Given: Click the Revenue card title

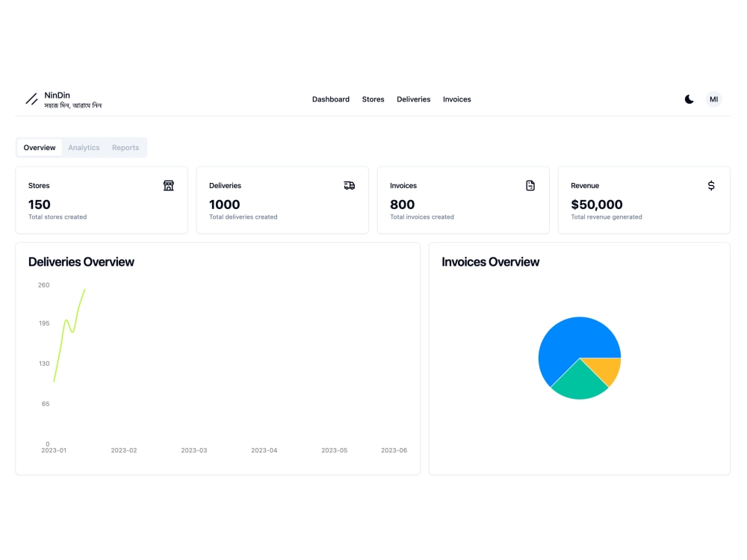Looking at the screenshot, I should pyautogui.click(x=585, y=185).
